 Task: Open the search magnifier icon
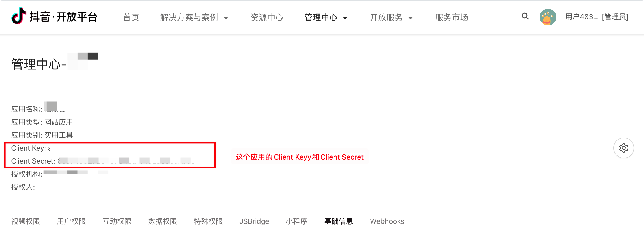525,16
